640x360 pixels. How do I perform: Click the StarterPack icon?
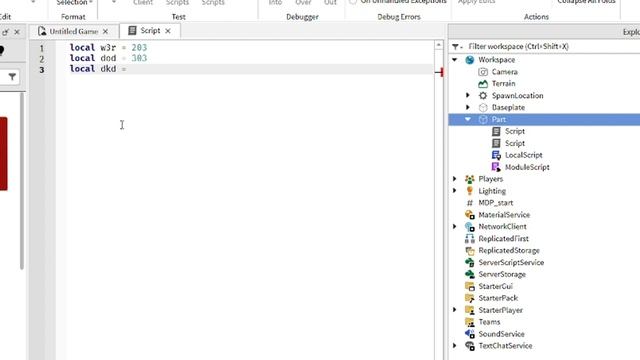click(x=470, y=298)
